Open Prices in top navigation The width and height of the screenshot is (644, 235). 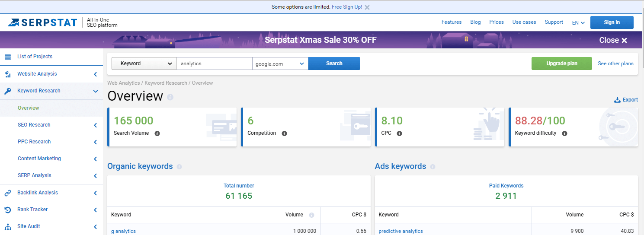tap(497, 22)
